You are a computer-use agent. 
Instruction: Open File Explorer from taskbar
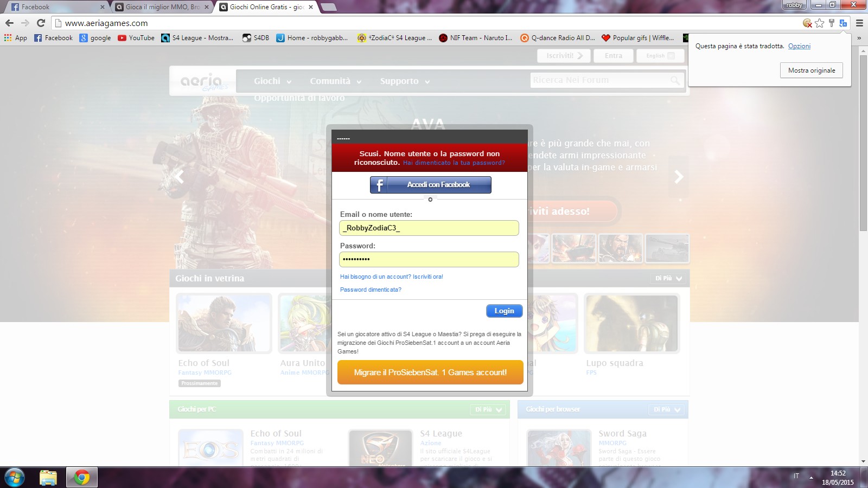tap(48, 478)
